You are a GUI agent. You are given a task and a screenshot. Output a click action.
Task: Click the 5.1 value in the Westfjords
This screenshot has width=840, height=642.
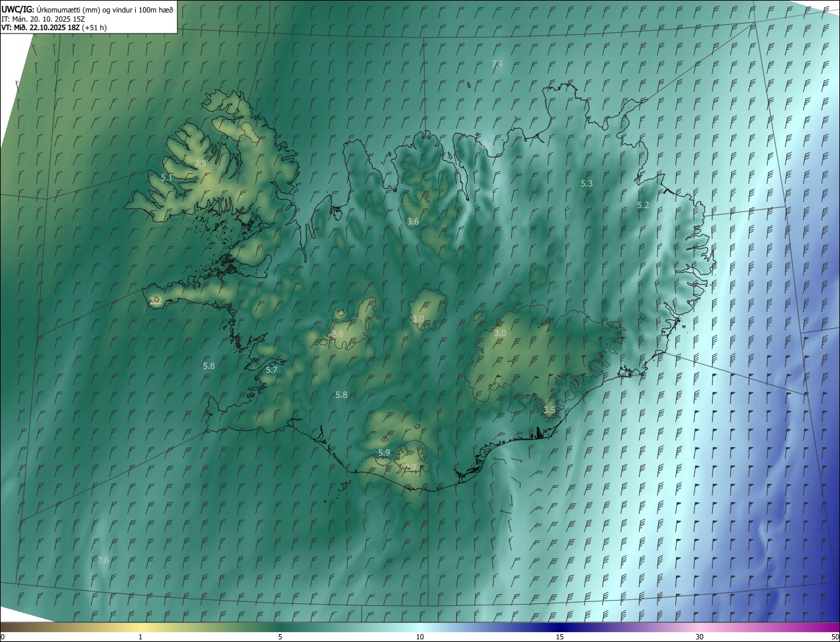point(167,178)
